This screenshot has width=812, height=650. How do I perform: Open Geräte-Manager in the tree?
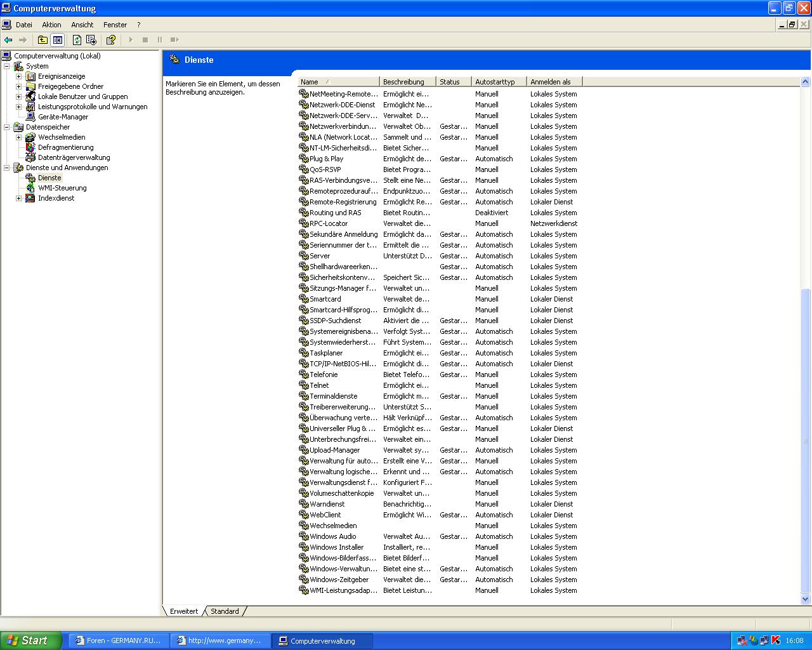[63, 117]
